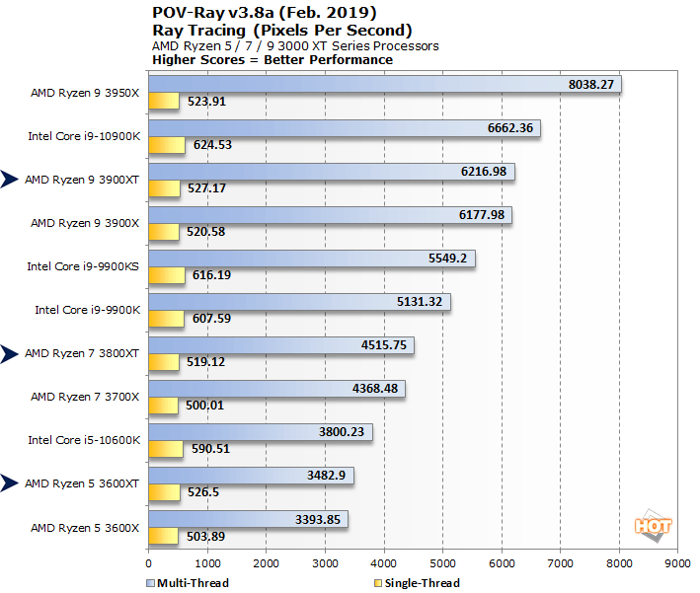Click the 503.89 single-thread value
Viewport: 700px width, 593px height.
205,537
